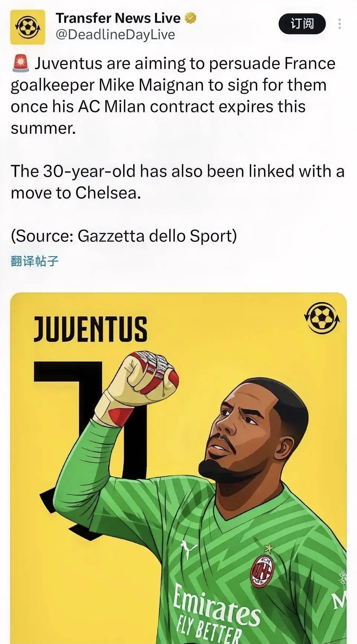
Task: Tap the Transfer News Live profile avatar
Action: [27, 27]
